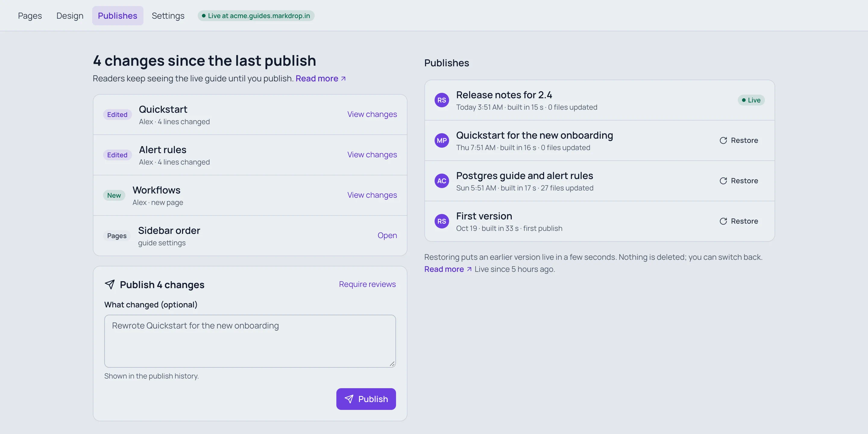Open Read more link under the changes heading
This screenshot has width=868, height=434.
click(x=320, y=78)
